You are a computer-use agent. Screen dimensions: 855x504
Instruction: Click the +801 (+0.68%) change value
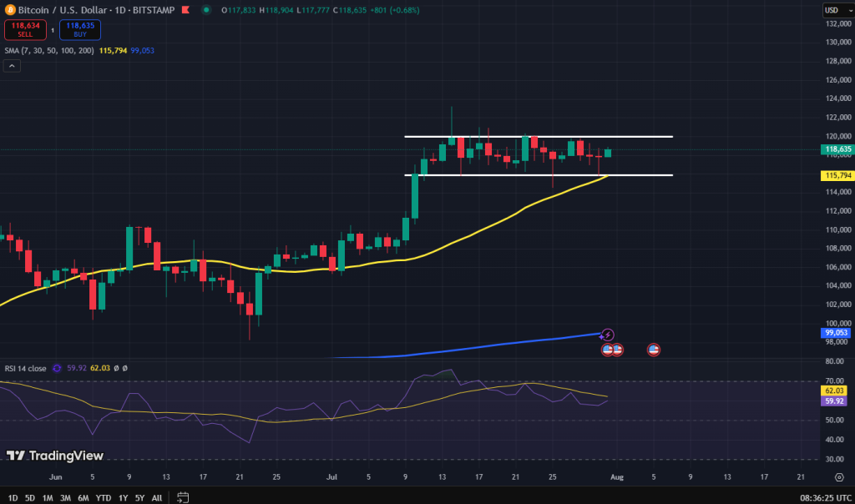[x=394, y=10]
